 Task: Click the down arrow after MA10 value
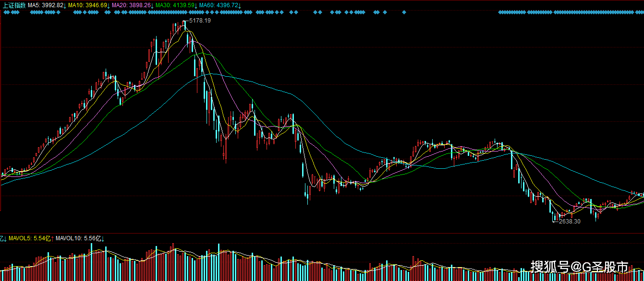tap(109, 6)
